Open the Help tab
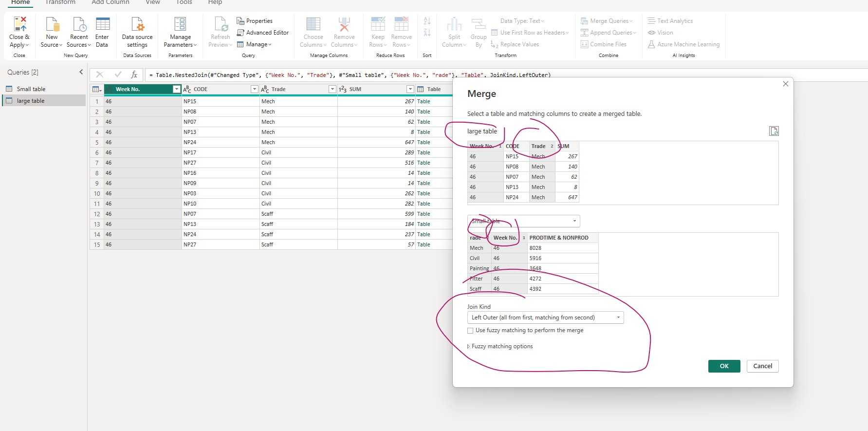 click(215, 2)
